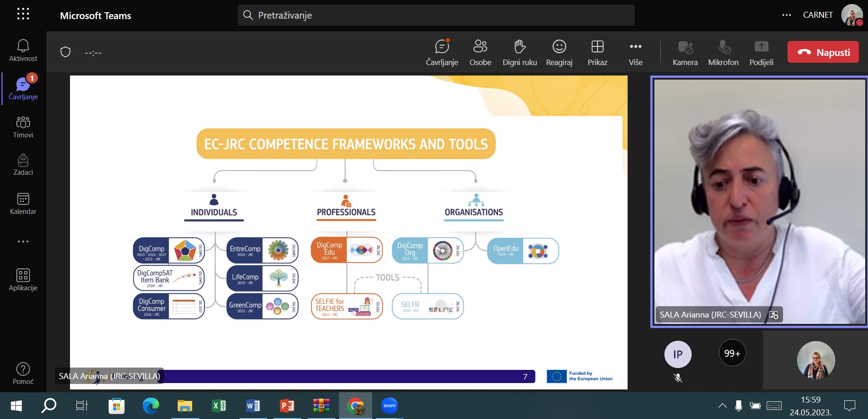Open meeting Čavrljanje chat panel
Viewport: 868px width, 419px height.
(x=442, y=53)
